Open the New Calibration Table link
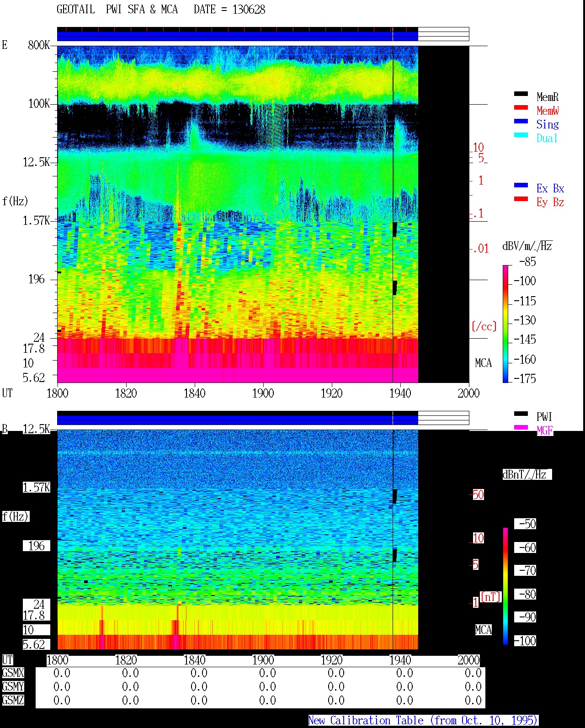 (x=423, y=721)
